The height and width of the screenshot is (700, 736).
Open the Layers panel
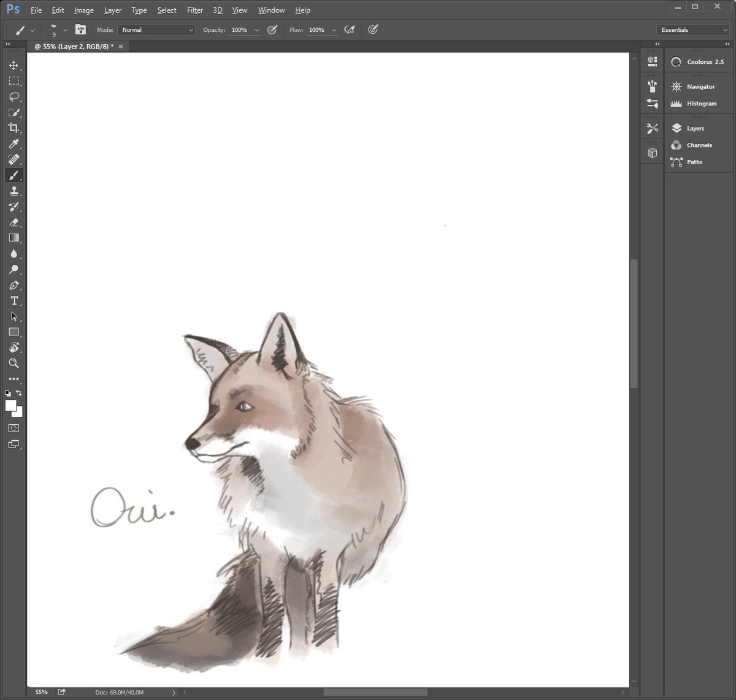[x=699, y=128]
